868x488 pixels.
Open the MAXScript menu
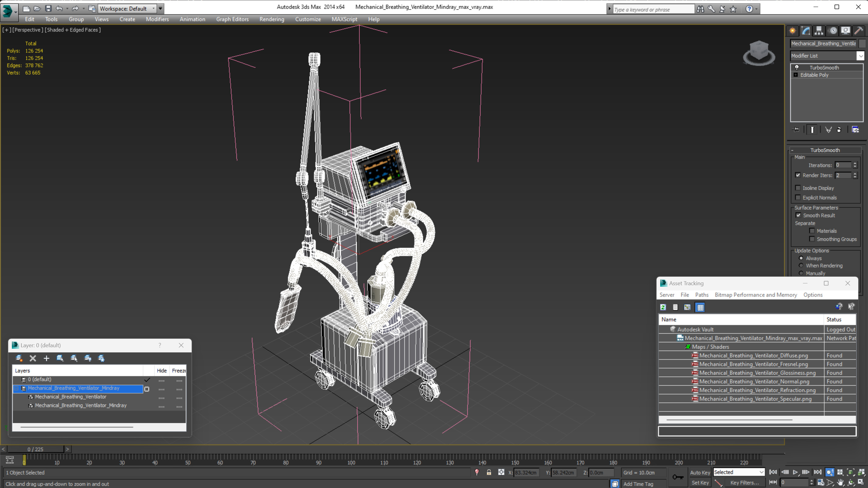coord(344,19)
